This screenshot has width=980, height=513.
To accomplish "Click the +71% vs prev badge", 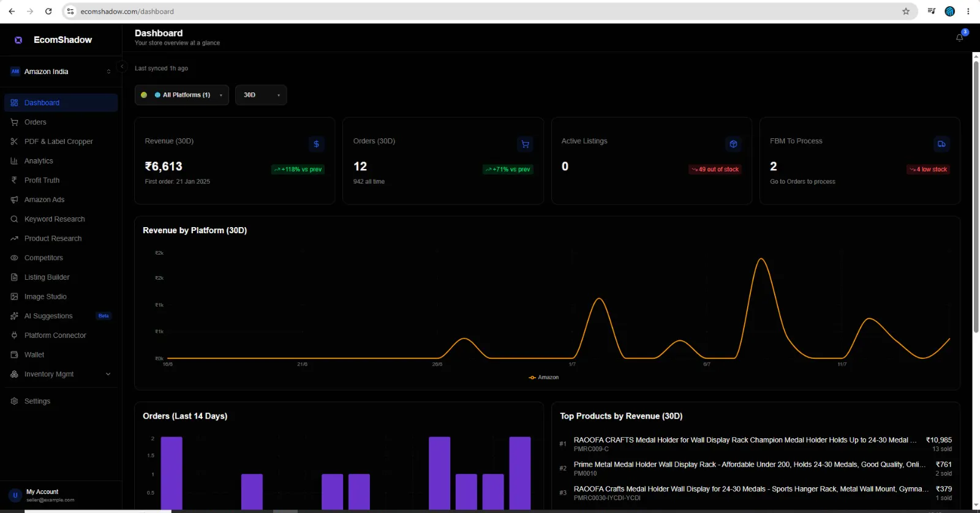I will (508, 170).
